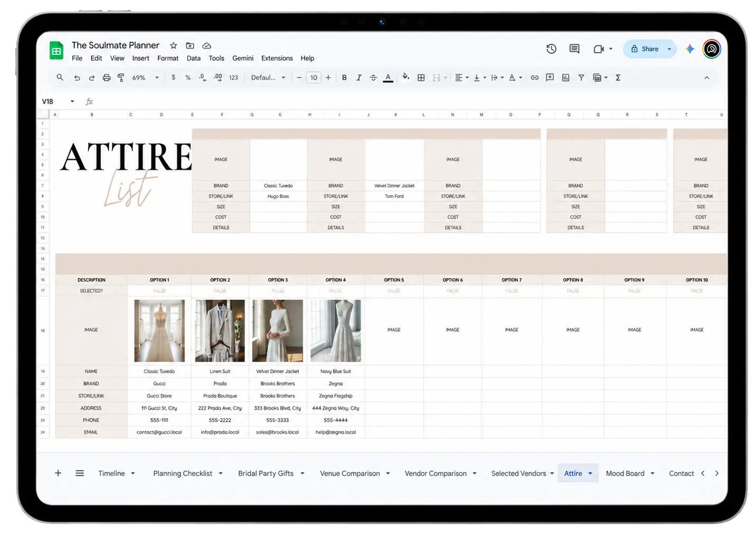The image size is (756, 535).
Task: Open horizontal align dropdown
Action: (x=462, y=78)
